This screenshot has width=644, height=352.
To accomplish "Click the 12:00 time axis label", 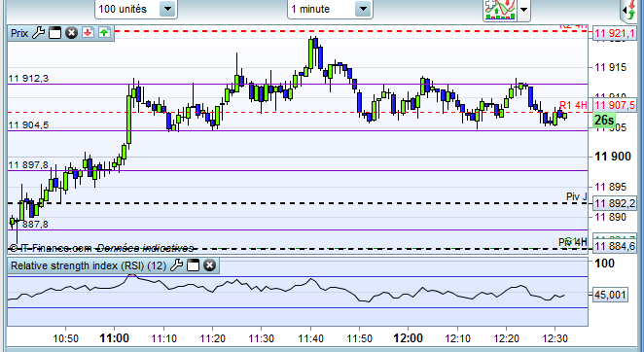I will pos(408,338).
